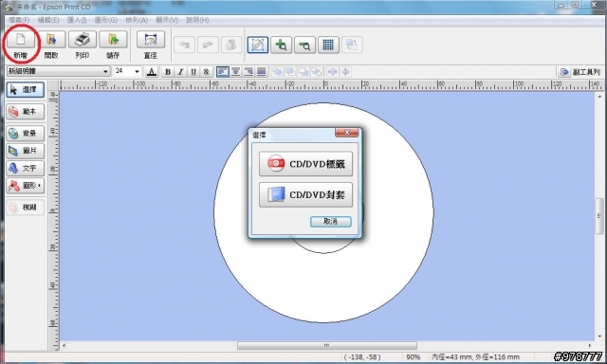Choose CD/DVD封套 in the dialog
The height and width of the screenshot is (364, 607).
click(305, 194)
